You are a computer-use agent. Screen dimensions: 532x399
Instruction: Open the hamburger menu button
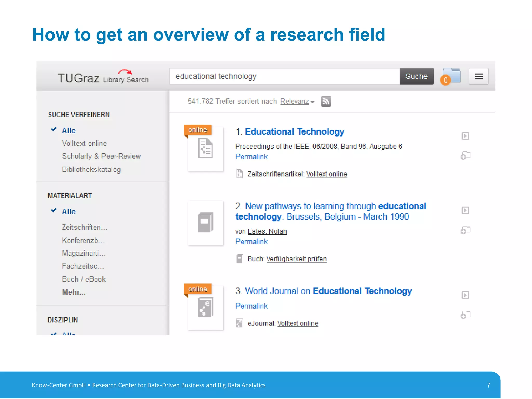478,76
